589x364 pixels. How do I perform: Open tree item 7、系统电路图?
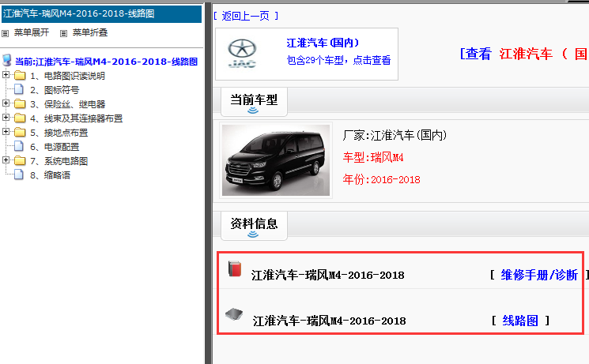pyautogui.click(x=59, y=161)
